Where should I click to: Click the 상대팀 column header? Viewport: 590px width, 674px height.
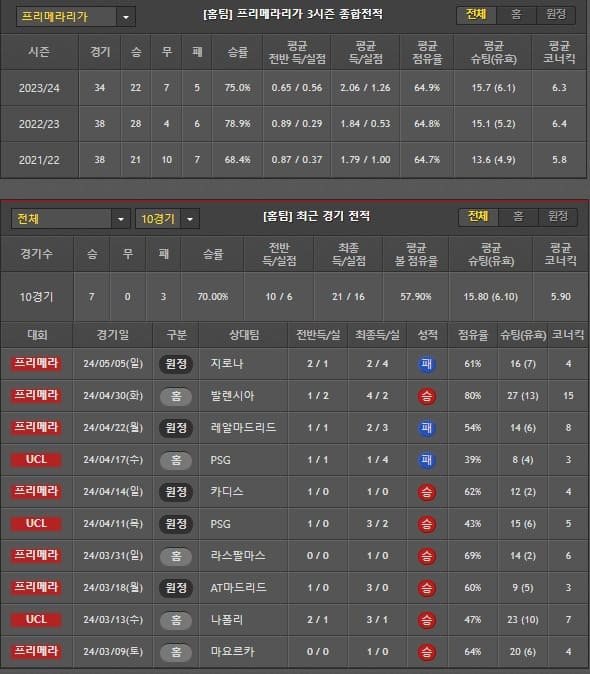click(244, 335)
